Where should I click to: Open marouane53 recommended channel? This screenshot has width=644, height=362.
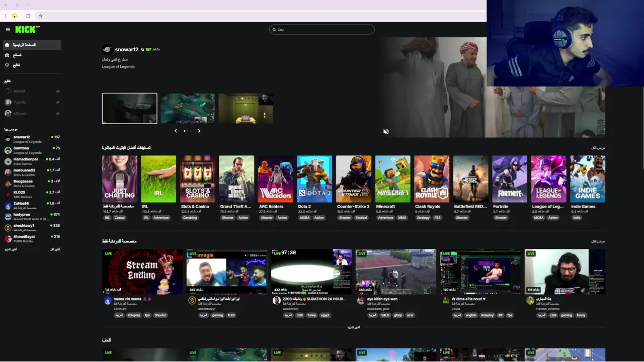pyautogui.click(x=31, y=172)
